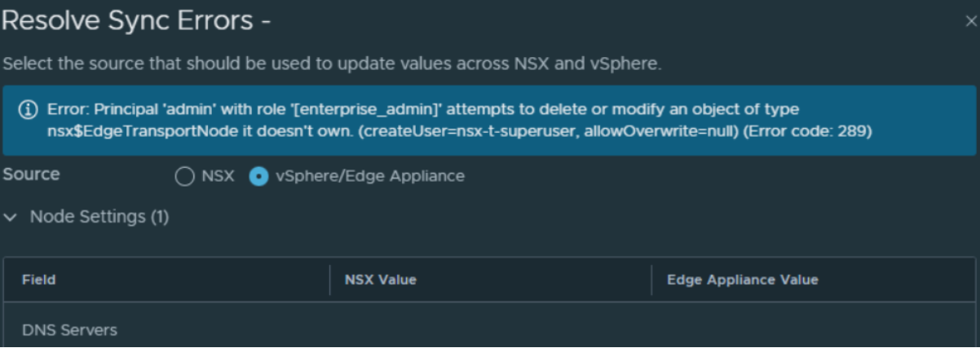This screenshot has width=980, height=348.
Task: Click the separator between Field and NSX Value
Action: tap(329, 280)
